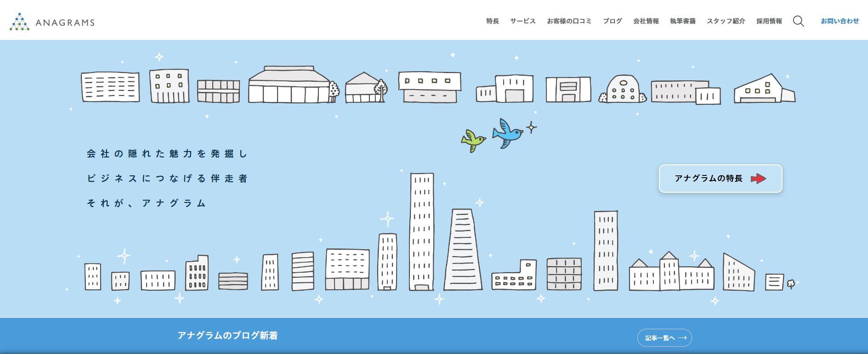Open お客様の口コミ in the navigation
The width and height of the screenshot is (868, 354).
[569, 21]
